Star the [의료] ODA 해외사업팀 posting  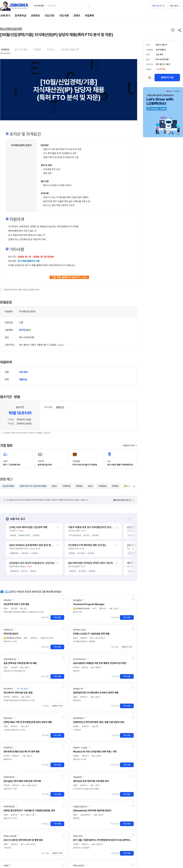pos(58,527)
